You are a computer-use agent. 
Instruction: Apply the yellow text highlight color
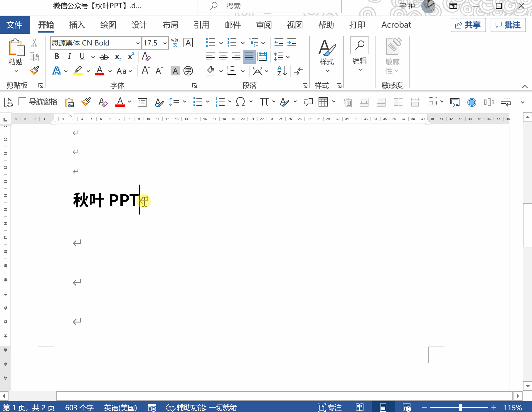coord(78,71)
